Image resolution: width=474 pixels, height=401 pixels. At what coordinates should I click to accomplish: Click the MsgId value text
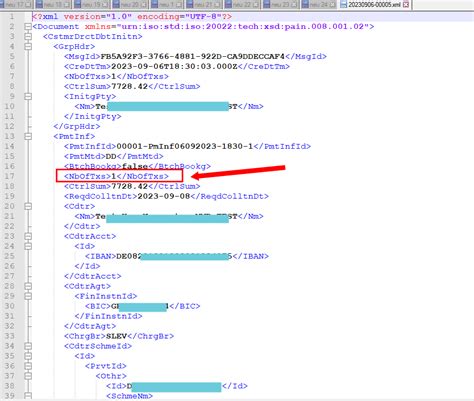point(193,56)
